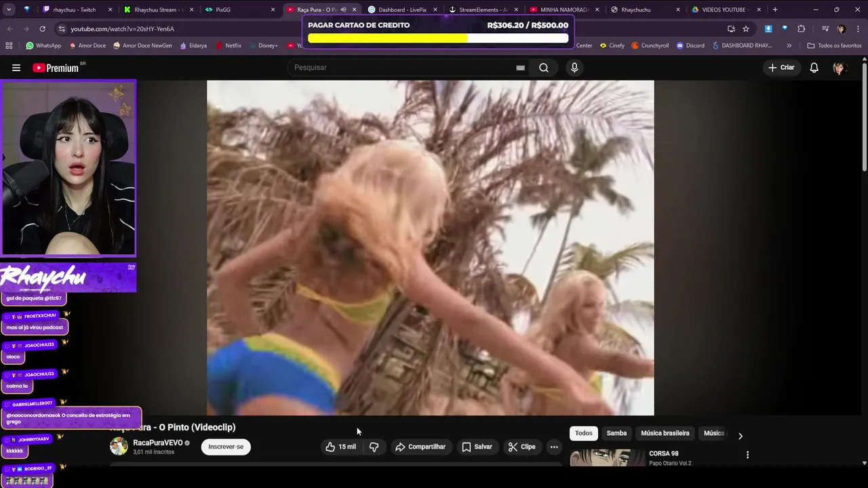Open CORSA 98 video thumbnail

click(x=608, y=458)
